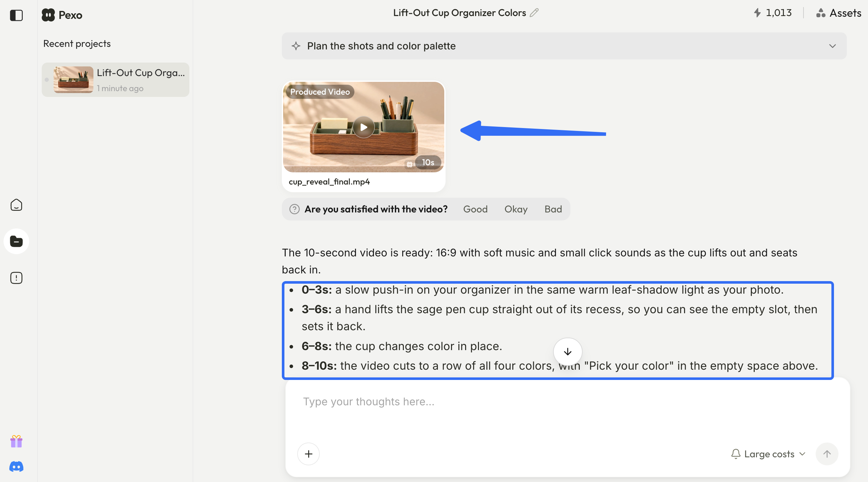This screenshot has height=482, width=868.
Task: Click the question mark satisfaction icon
Action: coord(294,209)
